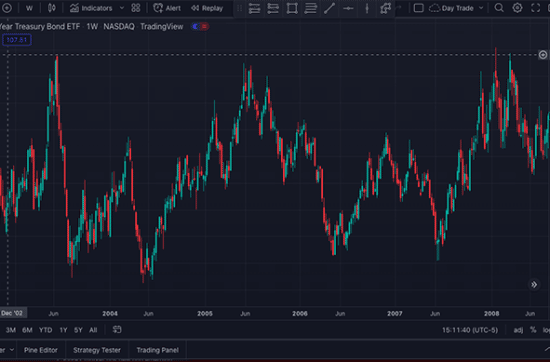The image size is (550, 362).
Task: Set the range to 1Y
Action: pyautogui.click(x=63, y=330)
